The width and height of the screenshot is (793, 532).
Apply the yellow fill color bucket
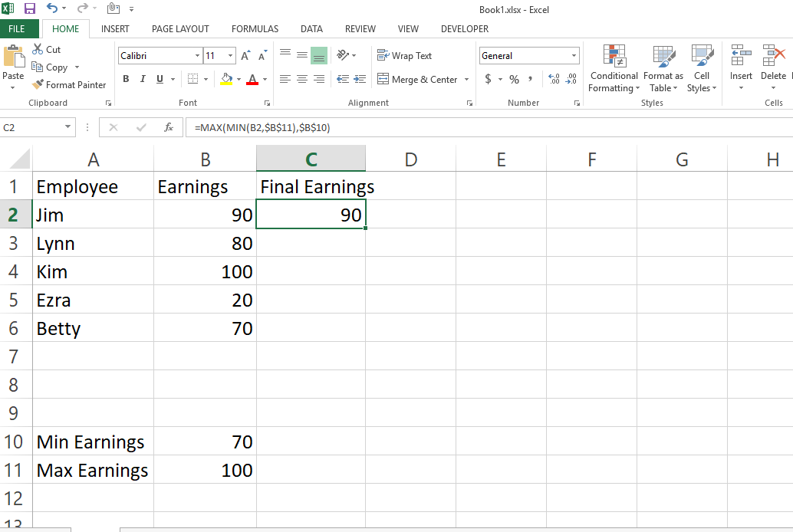pyautogui.click(x=226, y=79)
